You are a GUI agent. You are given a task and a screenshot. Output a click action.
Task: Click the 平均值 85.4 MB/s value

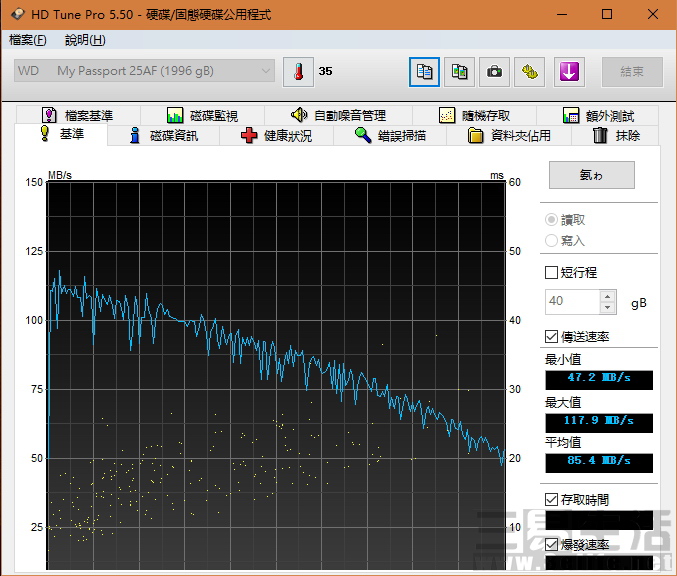(x=599, y=463)
